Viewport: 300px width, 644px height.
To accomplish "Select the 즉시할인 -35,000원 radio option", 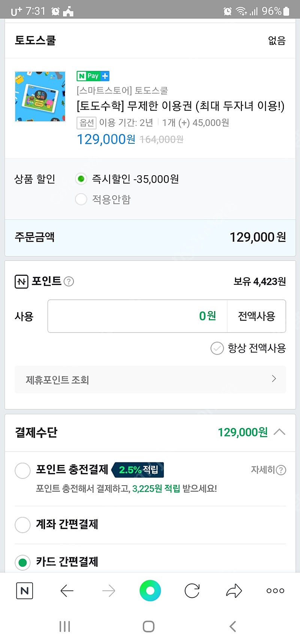I will click(x=81, y=179).
